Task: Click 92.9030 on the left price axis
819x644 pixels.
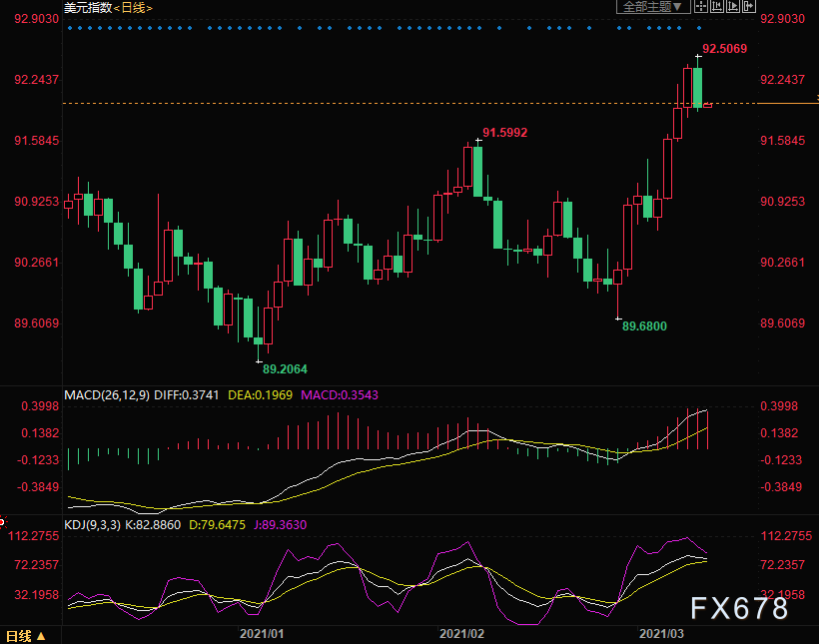Action: pyautogui.click(x=37, y=19)
